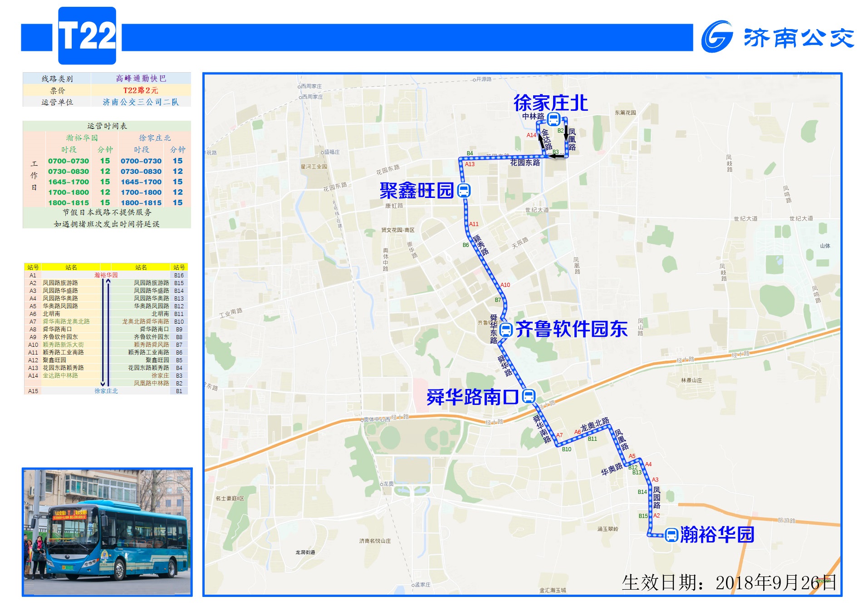Image resolution: width=868 pixels, height=611 pixels.
Task: Click the green B7 marker on the map
Action: click(498, 300)
